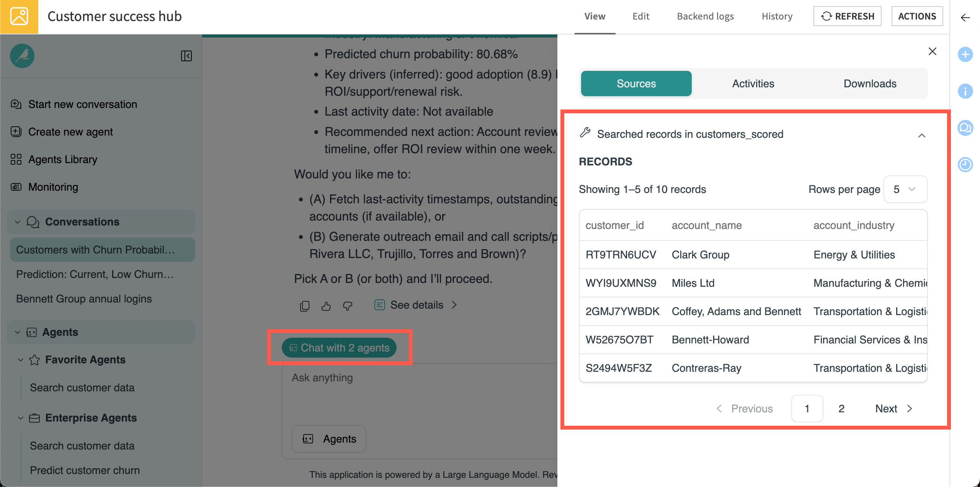The image size is (980, 487).
Task: Open the Start new conversation icon
Action: click(16, 104)
